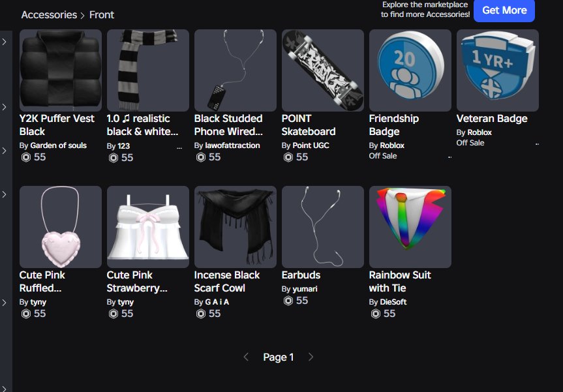Click the Accessories breadcrumb

49,15
